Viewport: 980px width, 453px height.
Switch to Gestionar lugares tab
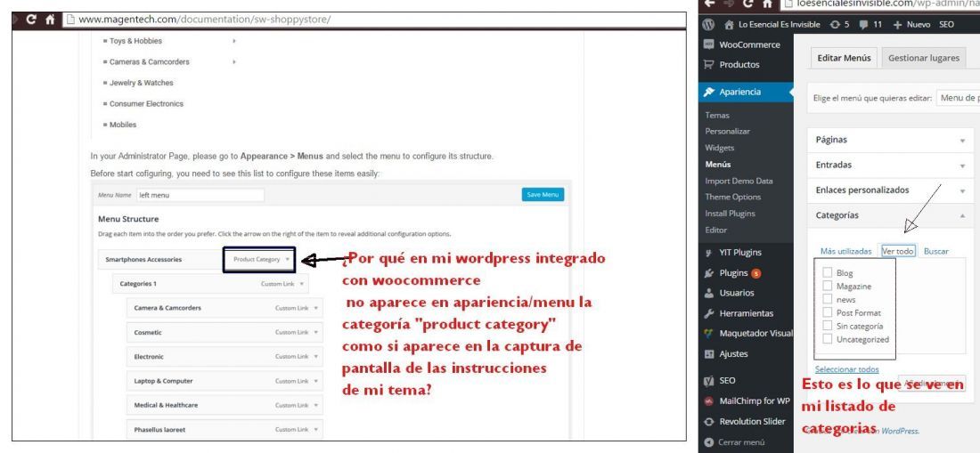click(x=924, y=58)
